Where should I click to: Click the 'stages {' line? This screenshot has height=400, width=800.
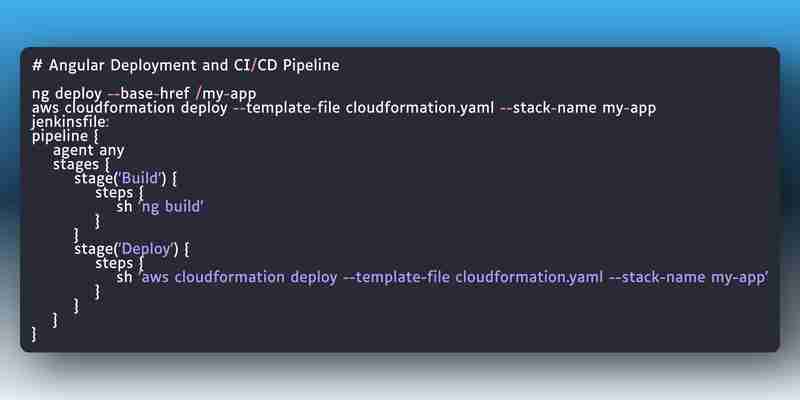(x=81, y=165)
